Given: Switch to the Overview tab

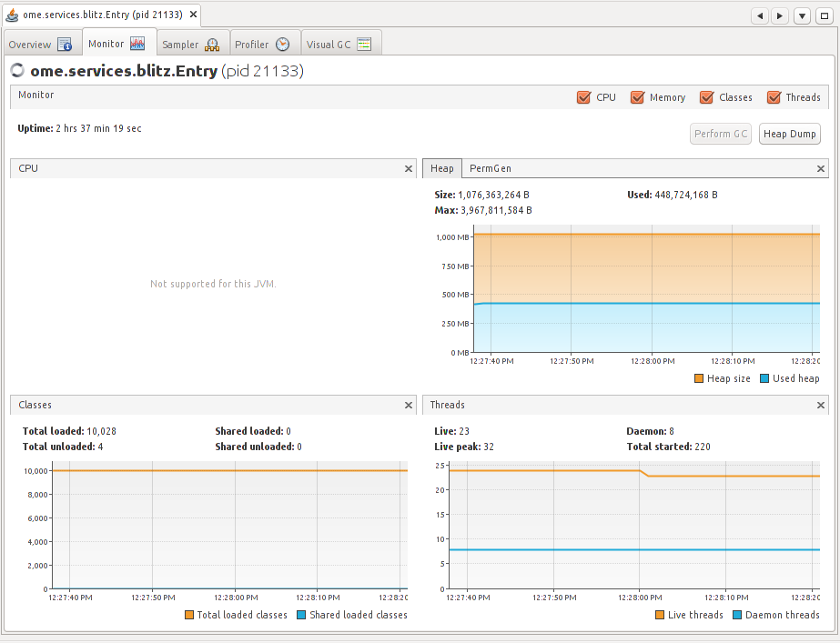Looking at the screenshot, I should pos(40,45).
